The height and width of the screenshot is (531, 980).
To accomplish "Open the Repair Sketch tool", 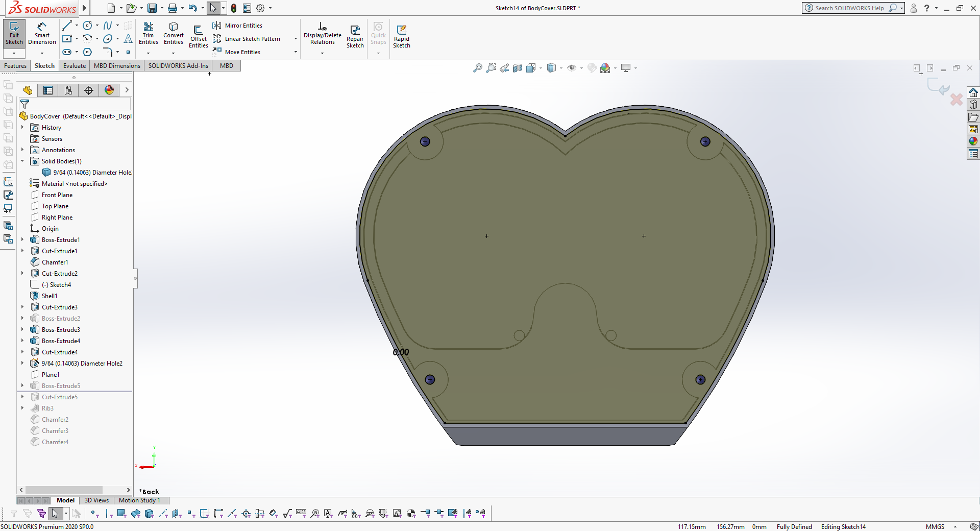I will (355, 36).
